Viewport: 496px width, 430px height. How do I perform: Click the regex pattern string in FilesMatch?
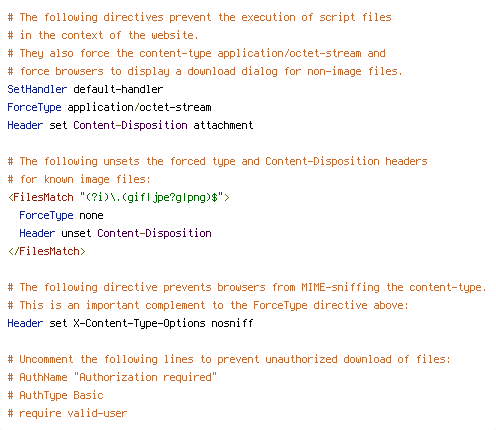point(152,197)
